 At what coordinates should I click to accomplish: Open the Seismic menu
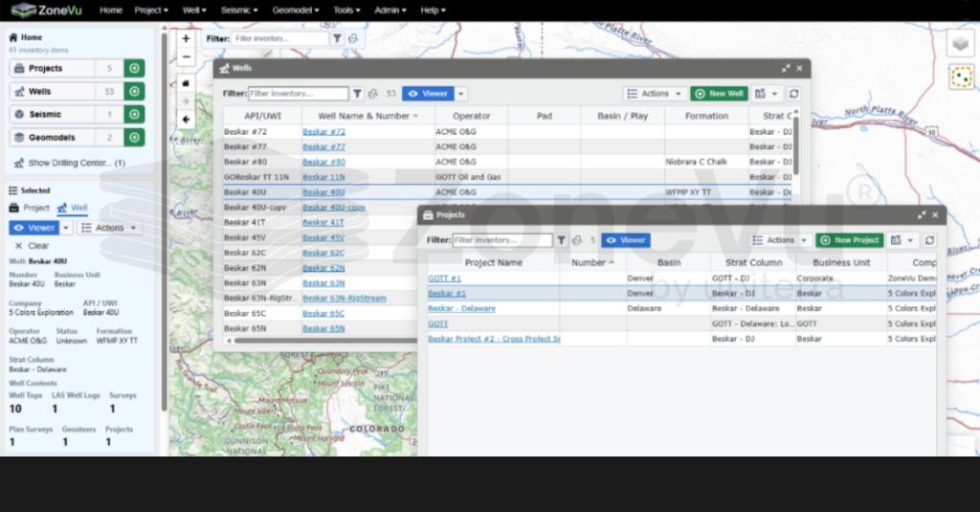click(239, 10)
